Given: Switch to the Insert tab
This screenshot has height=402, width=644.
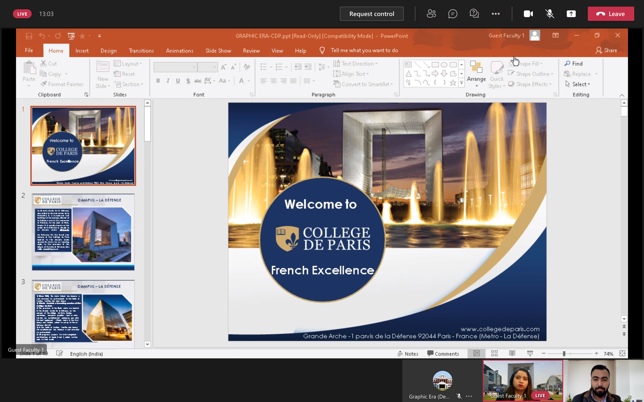Looking at the screenshot, I should tap(82, 51).
